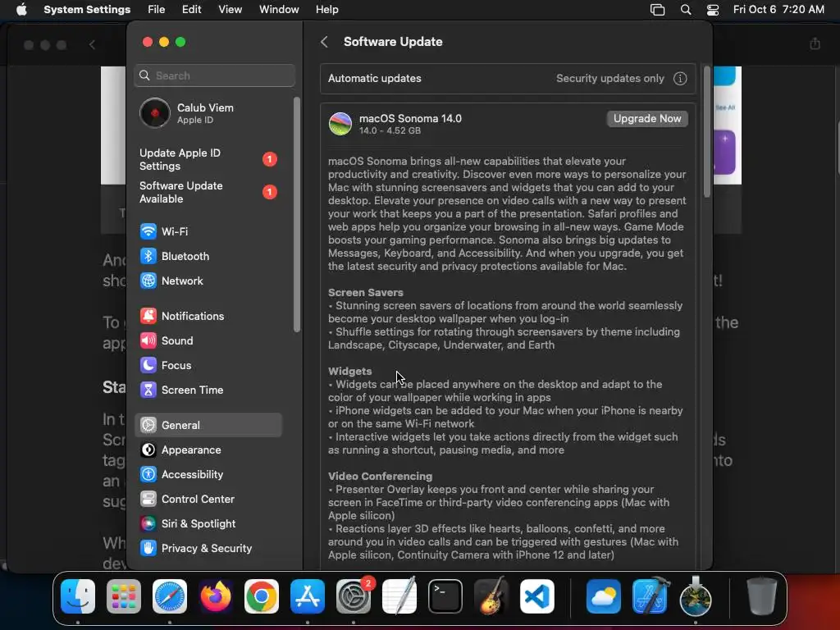Open Appearance settings

208,450
